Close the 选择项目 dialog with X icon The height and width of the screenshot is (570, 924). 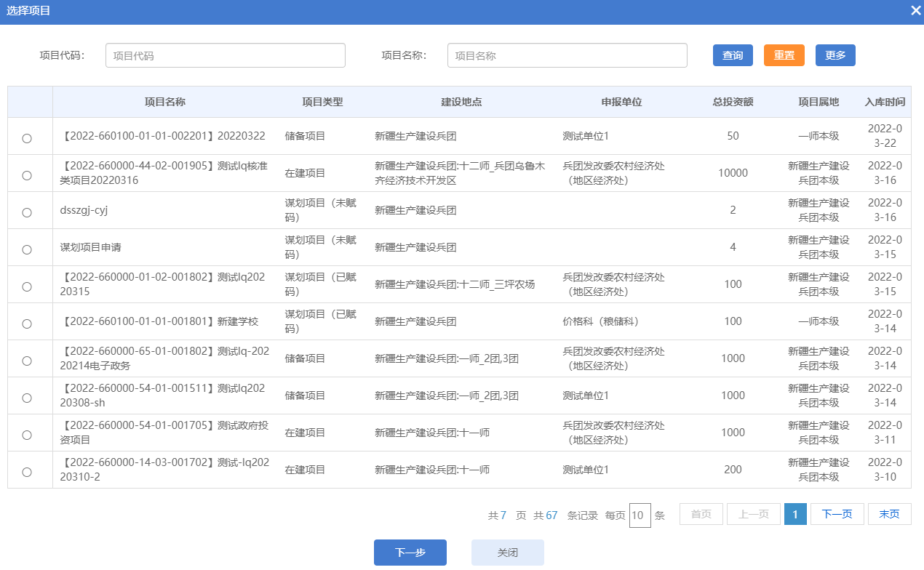(915, 10)
